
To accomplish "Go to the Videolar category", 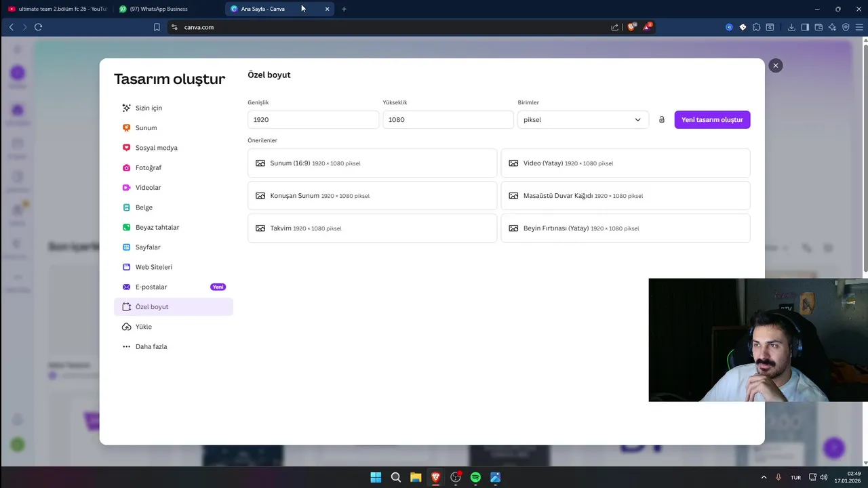I will (x=174, y=188).
